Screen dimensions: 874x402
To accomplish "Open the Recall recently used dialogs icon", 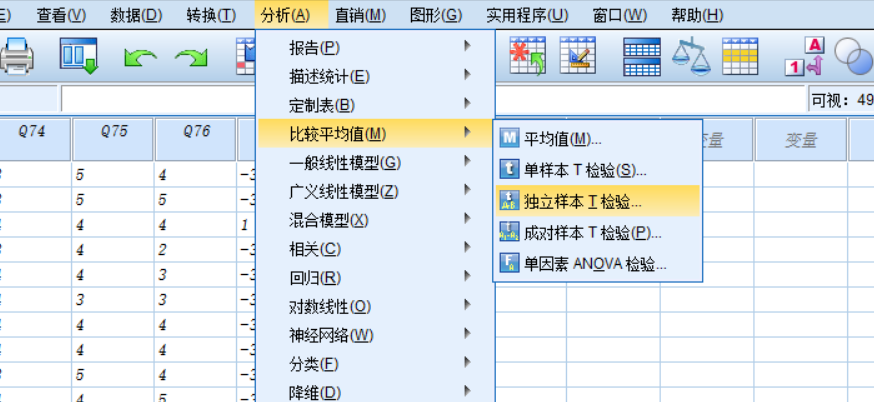I will [79, 56].
